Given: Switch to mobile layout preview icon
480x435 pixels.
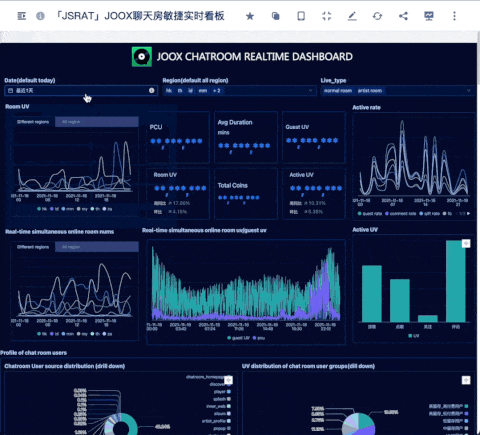Looking at the screenshot, I should pyautogui.click(x=301, y=16).
